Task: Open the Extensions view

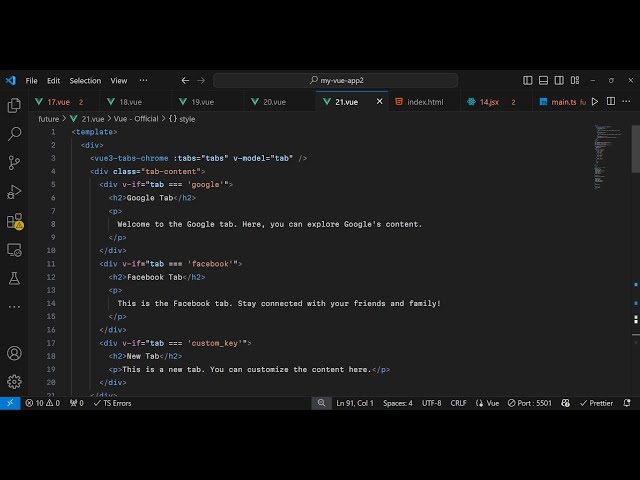Action: click(14, 221)
